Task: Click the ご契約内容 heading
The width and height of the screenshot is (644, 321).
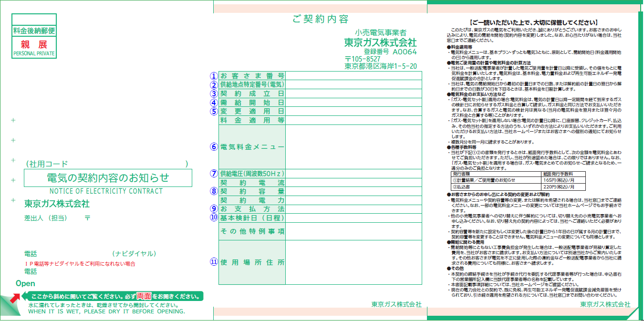Action: pyautogui.click(x=321, y=20)
